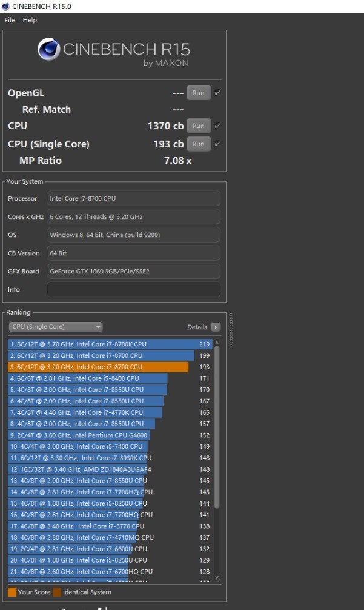Click the single core score 193 cb

(x=168, y=144)
